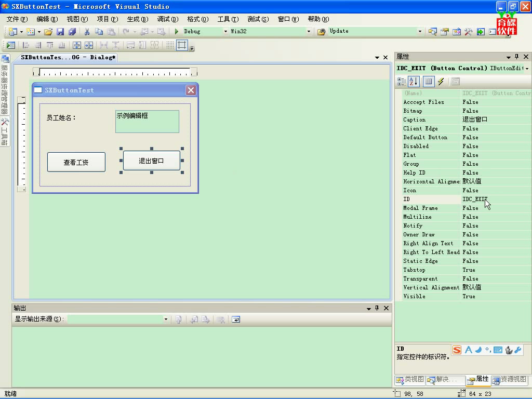Switch properties to alphabetical sort
This screenshot has width=532, height=399.
pyautogui.click(x=414, y=82)
